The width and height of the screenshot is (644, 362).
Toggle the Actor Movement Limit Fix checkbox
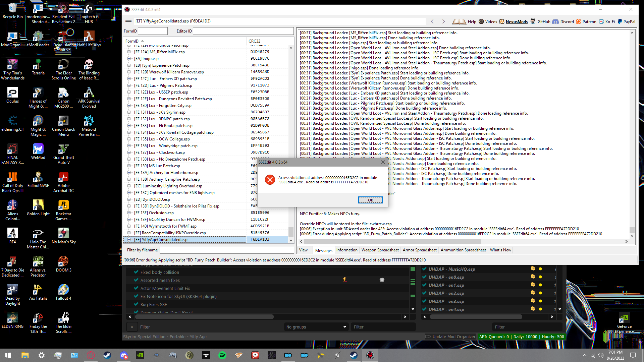(136, 288)
